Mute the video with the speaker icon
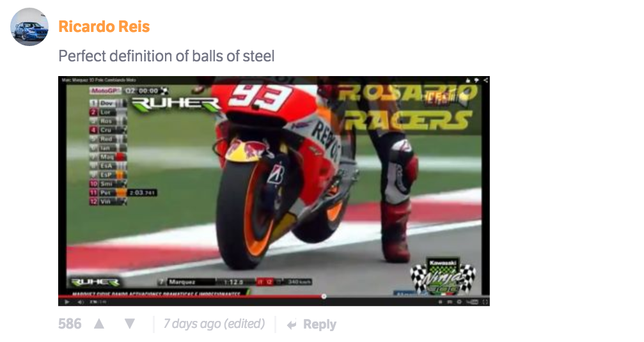The height and width of the screenshot is (342, 644). click(81, 302)
